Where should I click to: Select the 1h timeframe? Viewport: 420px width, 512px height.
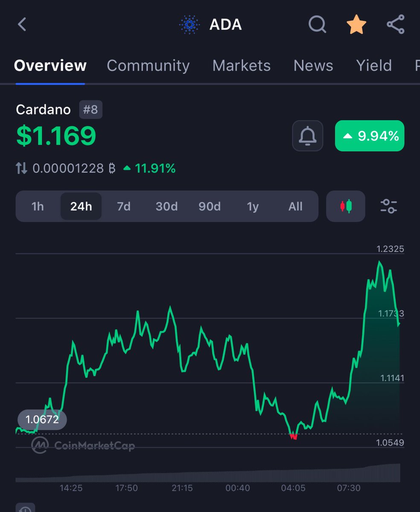click(x=38, y=207)
